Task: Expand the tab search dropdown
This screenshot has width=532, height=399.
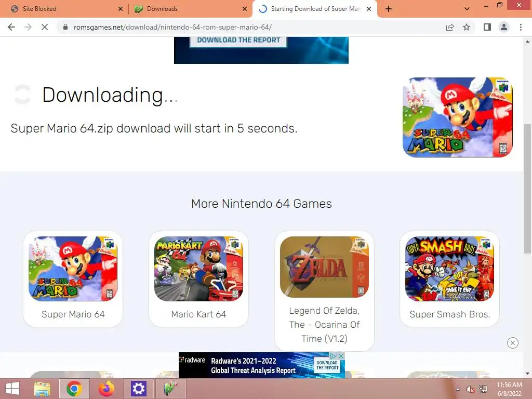Action: (467, 9)
